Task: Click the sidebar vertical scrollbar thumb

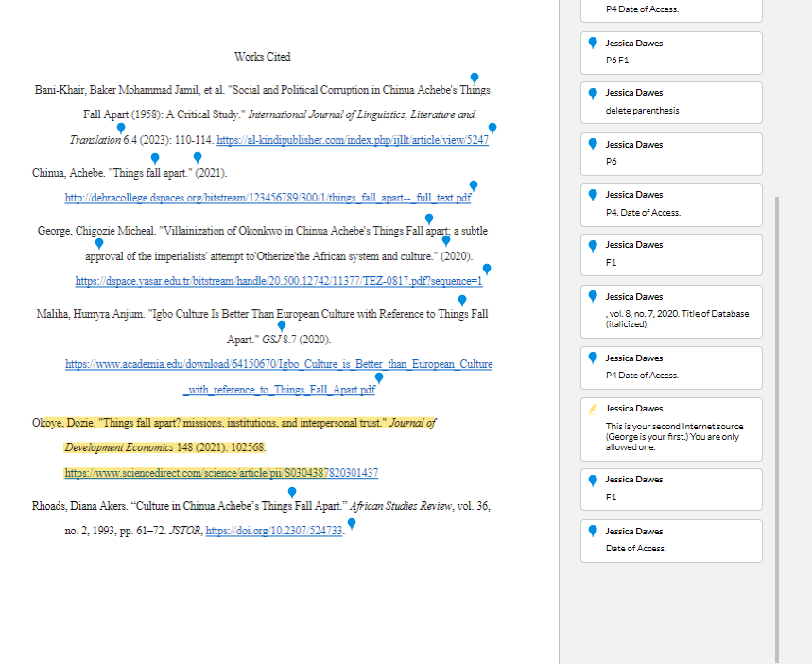Action: click(x=777, y=429)
